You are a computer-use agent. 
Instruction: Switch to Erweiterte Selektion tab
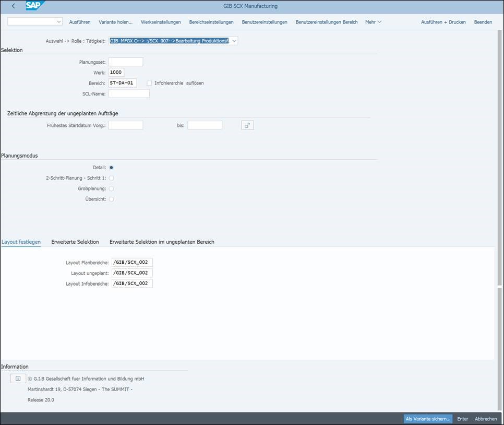[x=75, y=242]
